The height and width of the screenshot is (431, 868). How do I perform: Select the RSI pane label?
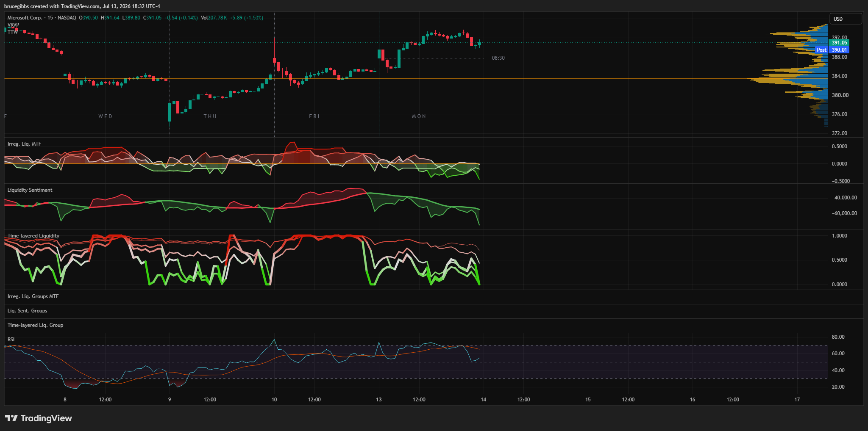11,340
